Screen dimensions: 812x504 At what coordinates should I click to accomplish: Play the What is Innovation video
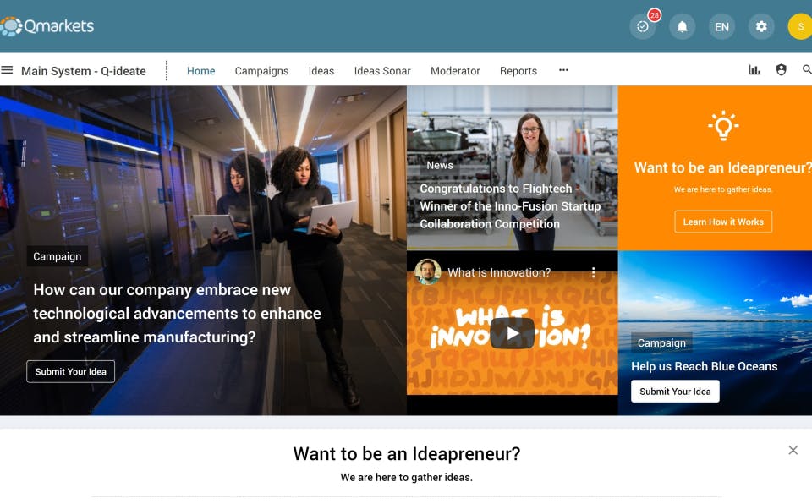pos(513,333)
